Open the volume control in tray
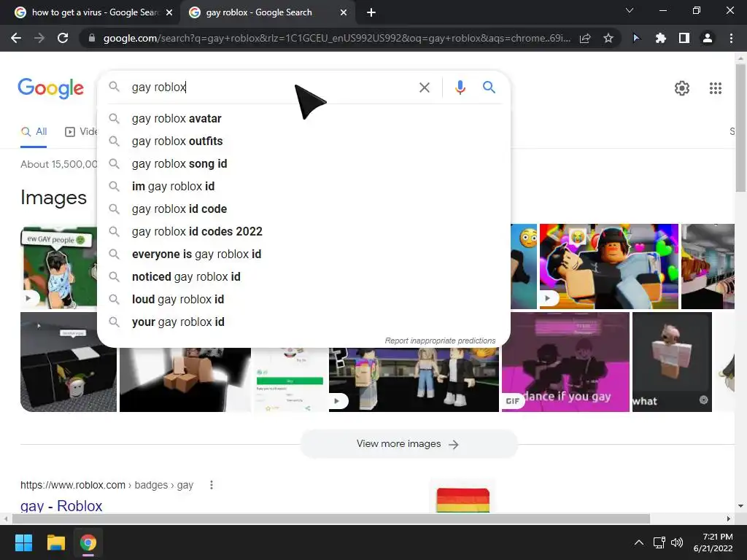 point(677,542)
